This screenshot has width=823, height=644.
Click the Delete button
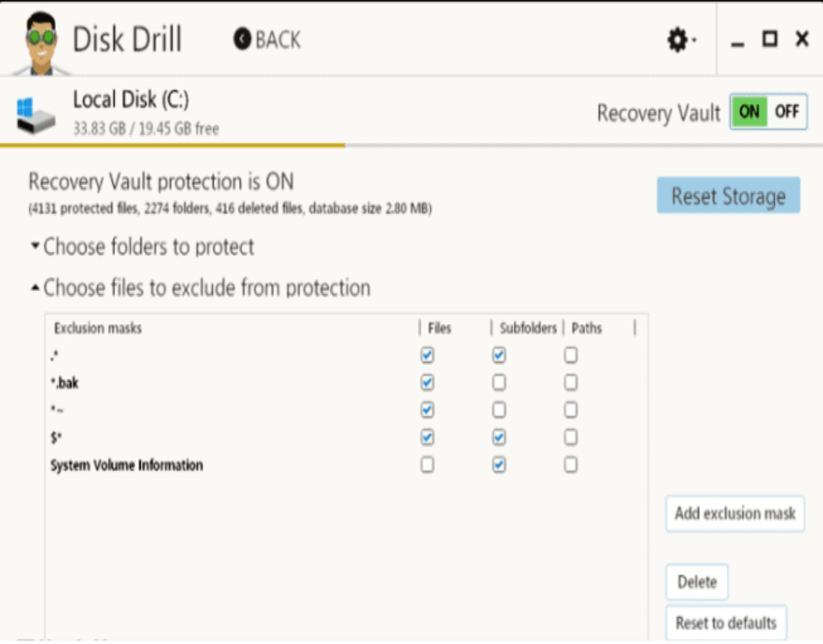[x=697, y=582]
